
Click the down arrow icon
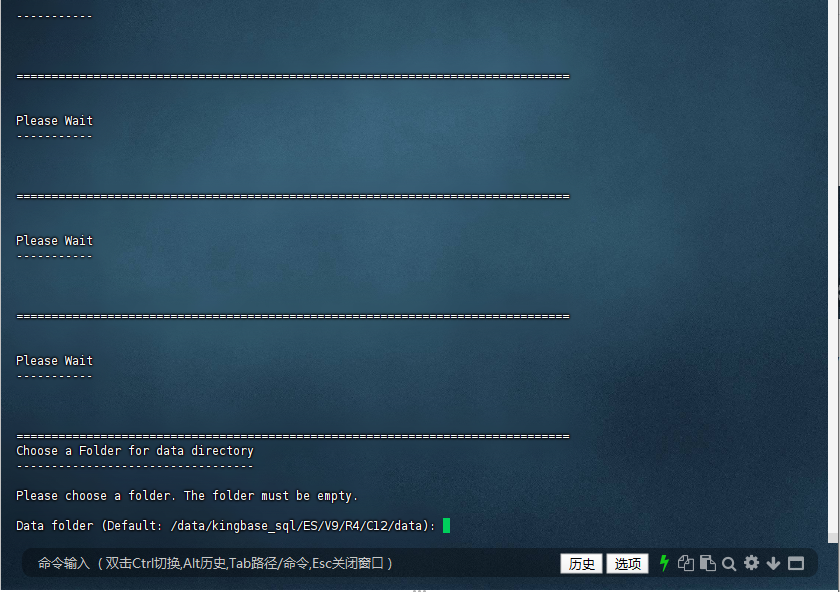773,563
